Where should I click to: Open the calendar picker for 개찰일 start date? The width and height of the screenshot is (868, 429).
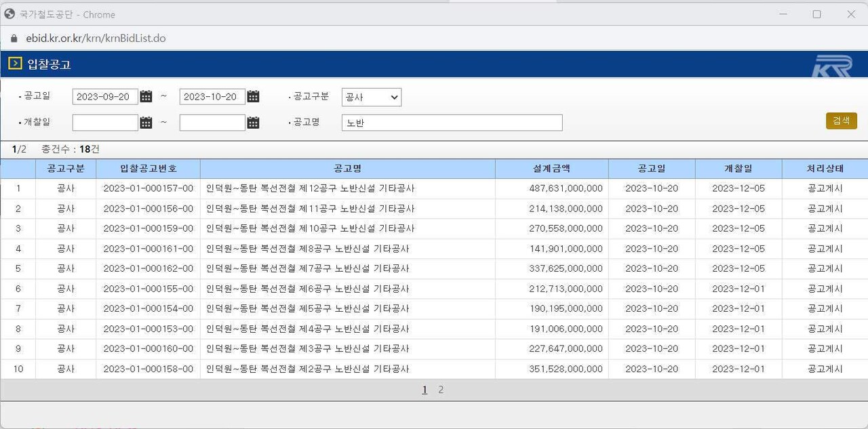(146, 122)
